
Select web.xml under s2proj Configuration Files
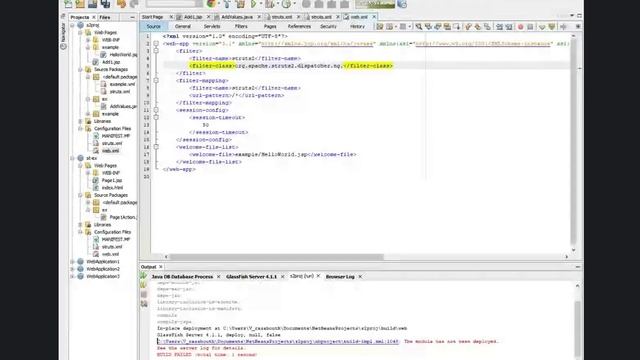click(110, 151)
